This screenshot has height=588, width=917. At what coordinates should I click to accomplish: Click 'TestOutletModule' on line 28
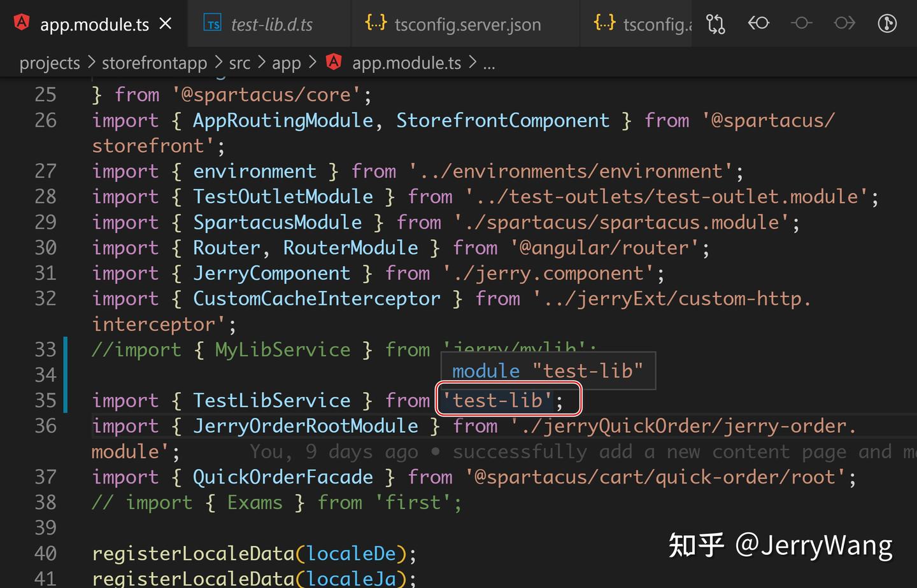point(283,197)
